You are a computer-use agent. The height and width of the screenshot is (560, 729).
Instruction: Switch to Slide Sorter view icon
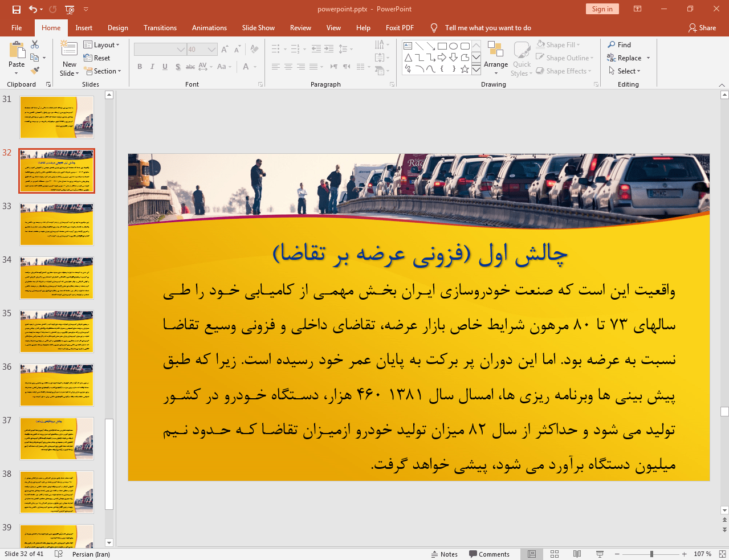(555, 554)
